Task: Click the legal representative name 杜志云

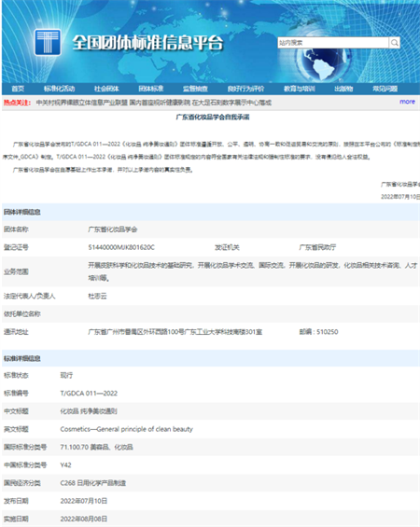Action: [97, 296]
